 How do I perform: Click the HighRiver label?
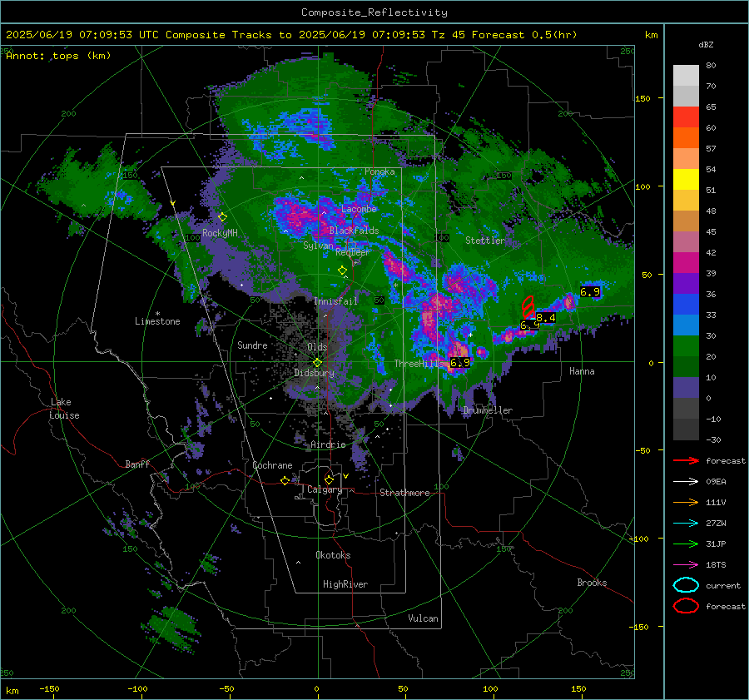click(345, 584)
